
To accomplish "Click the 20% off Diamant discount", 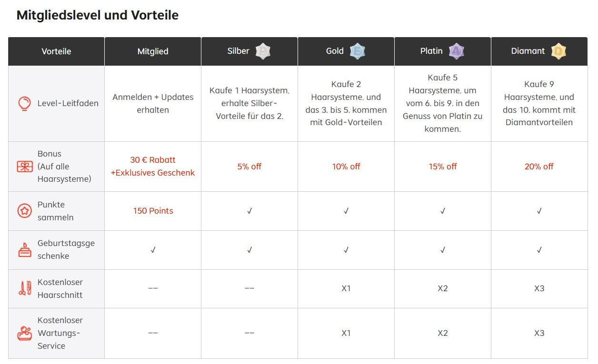I will pos(539,167).
